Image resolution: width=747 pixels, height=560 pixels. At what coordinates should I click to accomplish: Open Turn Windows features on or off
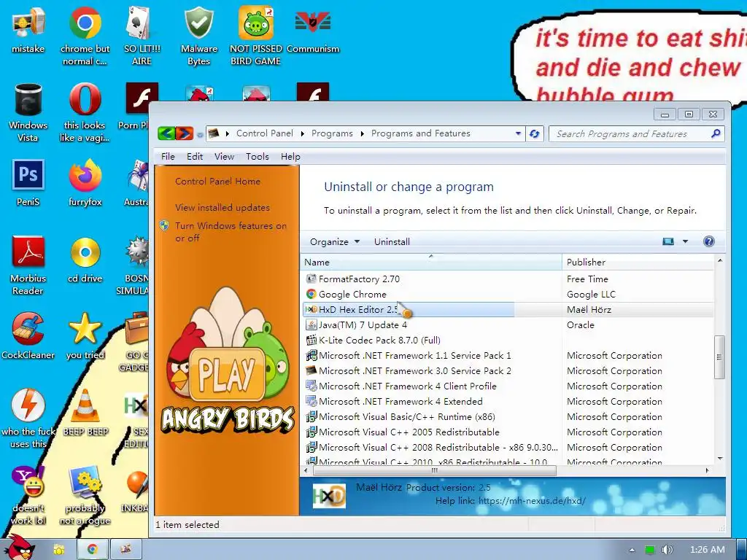231,232
